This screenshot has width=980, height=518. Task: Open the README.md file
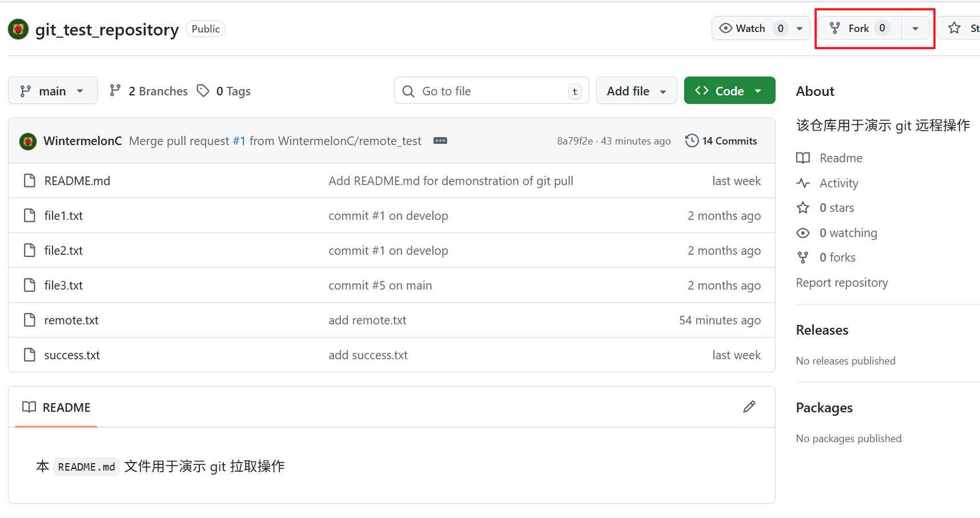(77, 181)
